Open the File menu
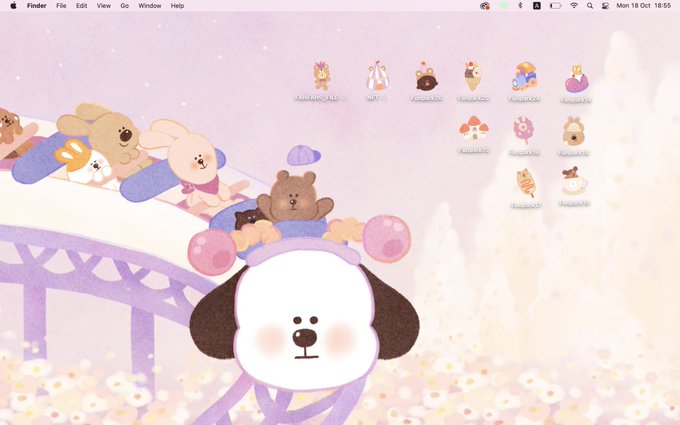The height and width of the screenshot is (425, 680). pos(61,6)
